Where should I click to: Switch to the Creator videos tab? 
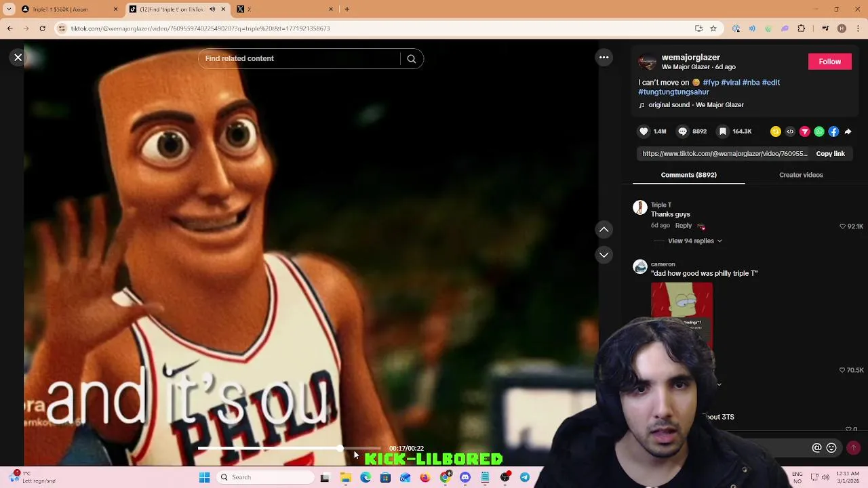tap(801, 175)
